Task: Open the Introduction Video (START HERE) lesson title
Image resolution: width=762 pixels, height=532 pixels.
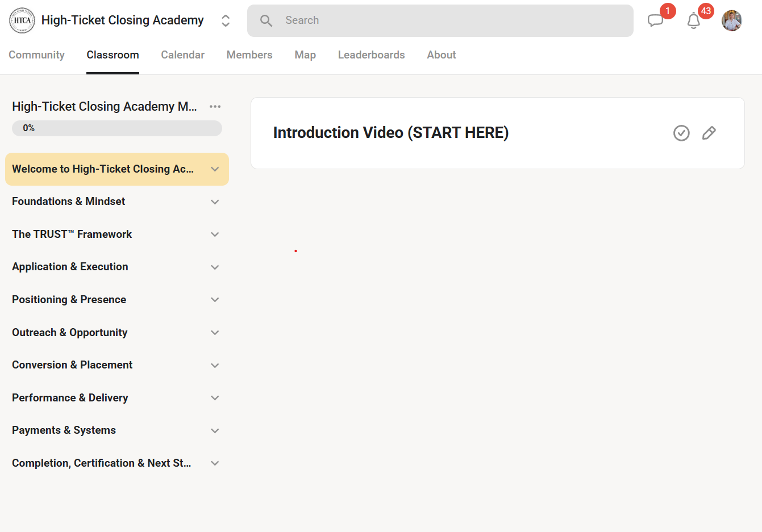Action: coord(391,133)
